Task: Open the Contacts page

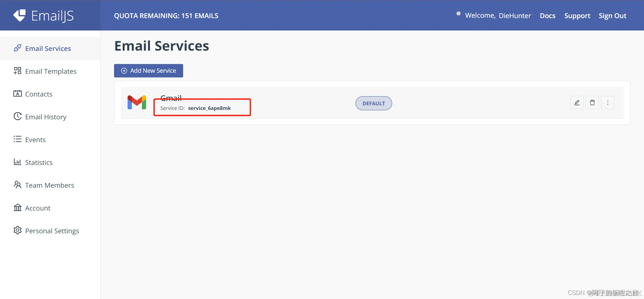Action: (50, 94)
